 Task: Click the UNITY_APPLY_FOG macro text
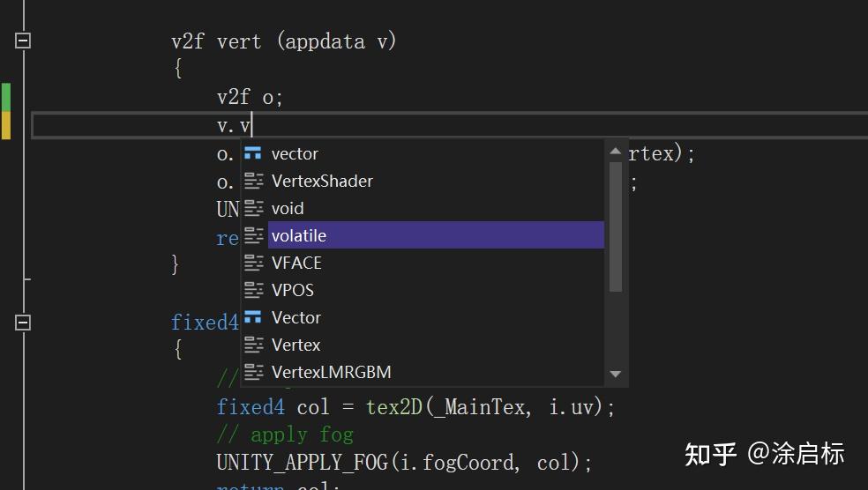302,463
